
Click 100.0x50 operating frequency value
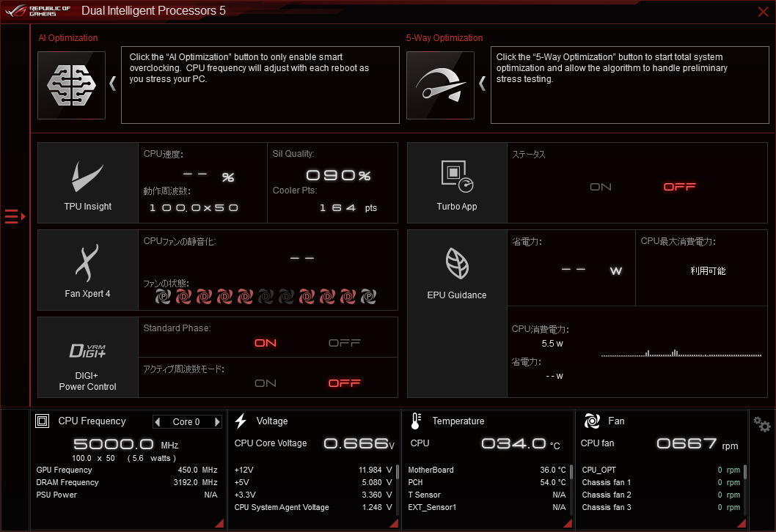pos(194,207)
